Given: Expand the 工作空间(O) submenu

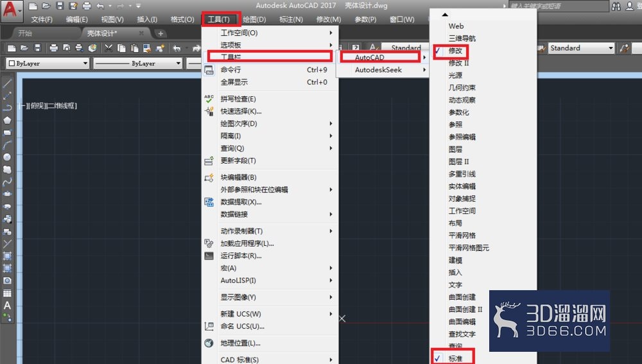Looking at the screenshot, I should pos(270,33).
